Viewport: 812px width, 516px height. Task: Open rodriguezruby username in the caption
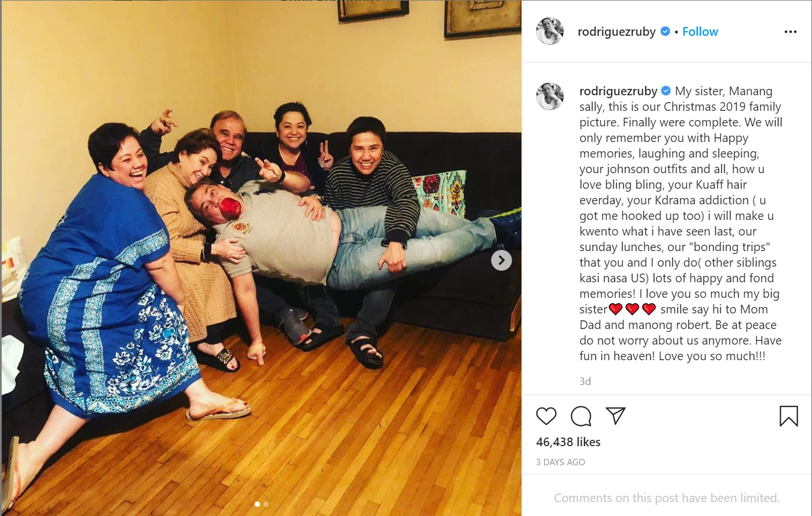[618, 91]
